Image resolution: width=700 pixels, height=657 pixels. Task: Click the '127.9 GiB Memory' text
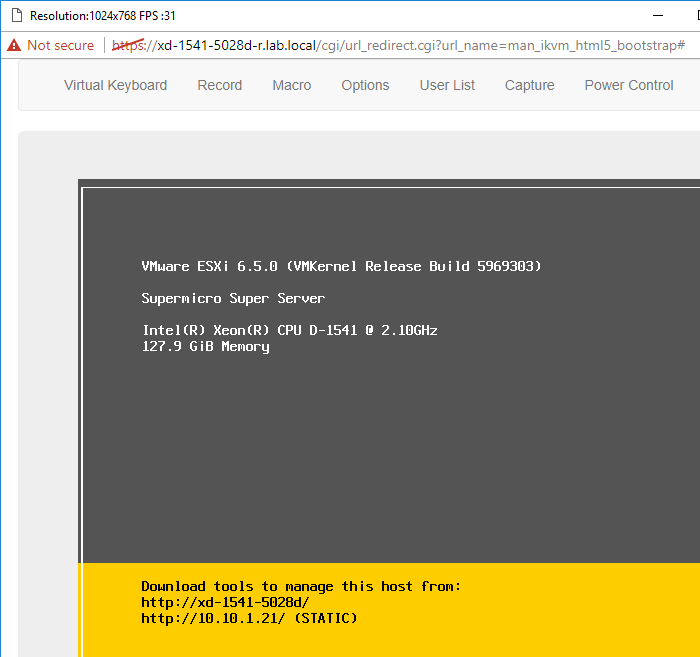[x=206, y=347]
